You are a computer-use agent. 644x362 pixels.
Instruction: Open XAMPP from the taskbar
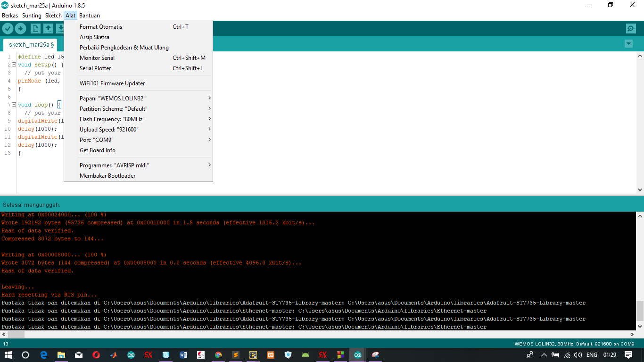[271, 355]
